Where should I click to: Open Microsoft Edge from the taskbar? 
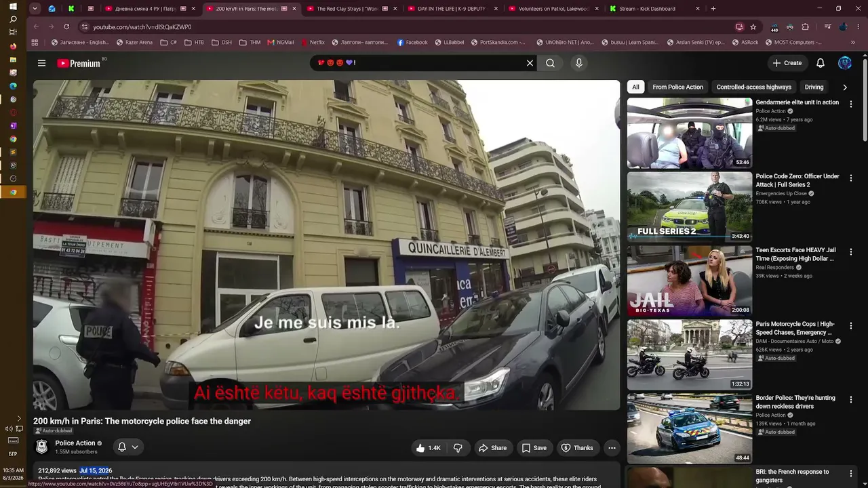coord(13,86)
